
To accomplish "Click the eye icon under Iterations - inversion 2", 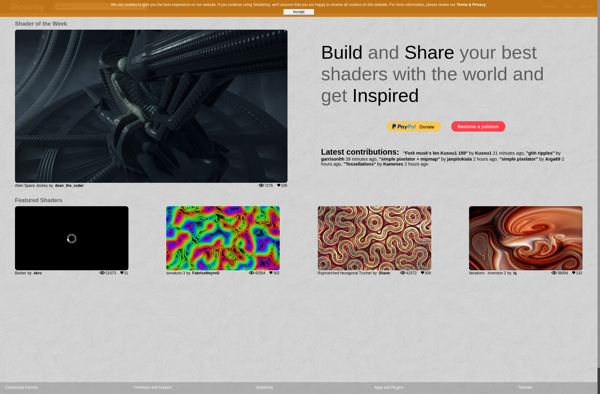I will point(554,273).
